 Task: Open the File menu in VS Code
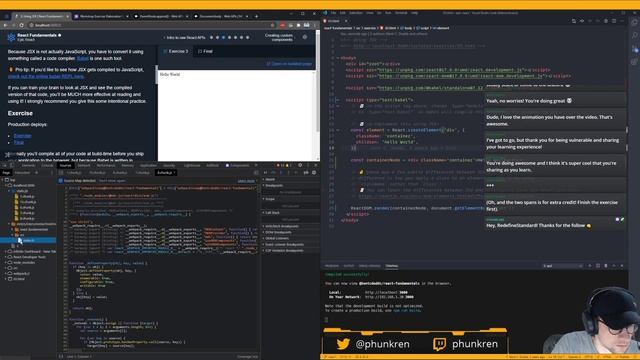tap(333, 13)
